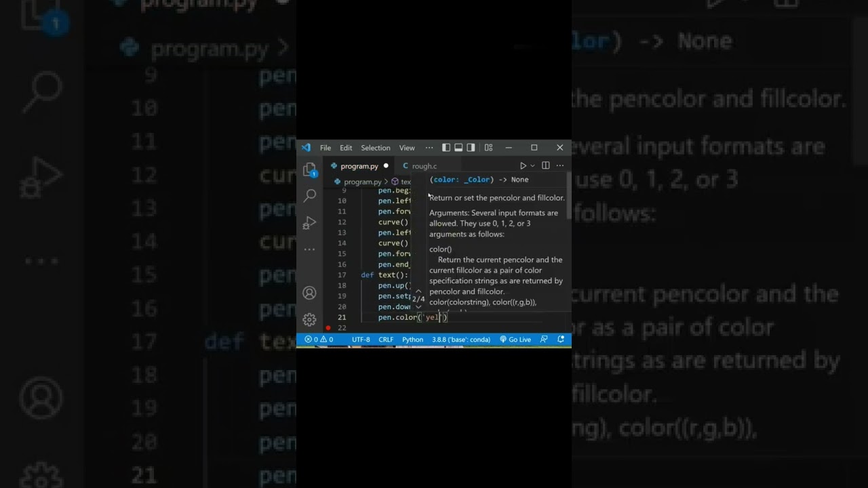Click line number 17 in gutter
The height and width of the screenshot is (488, 868).
pos(342,275)
